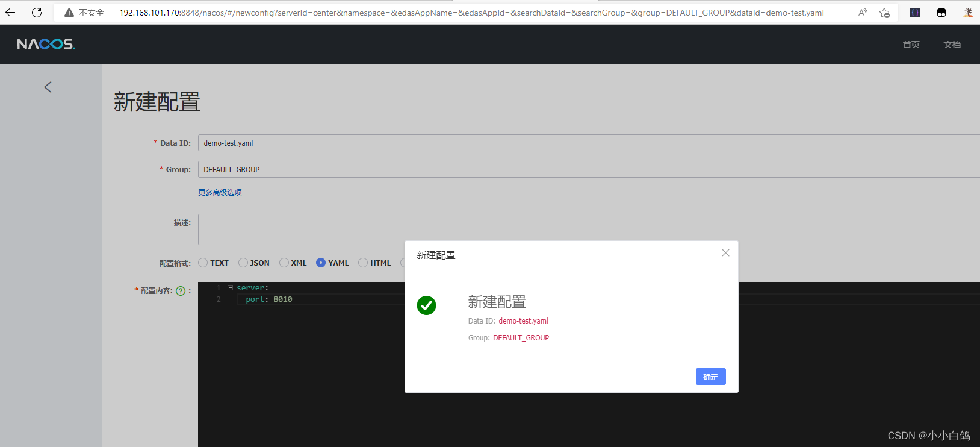Reload the page with refresh icon

[37, 12]
